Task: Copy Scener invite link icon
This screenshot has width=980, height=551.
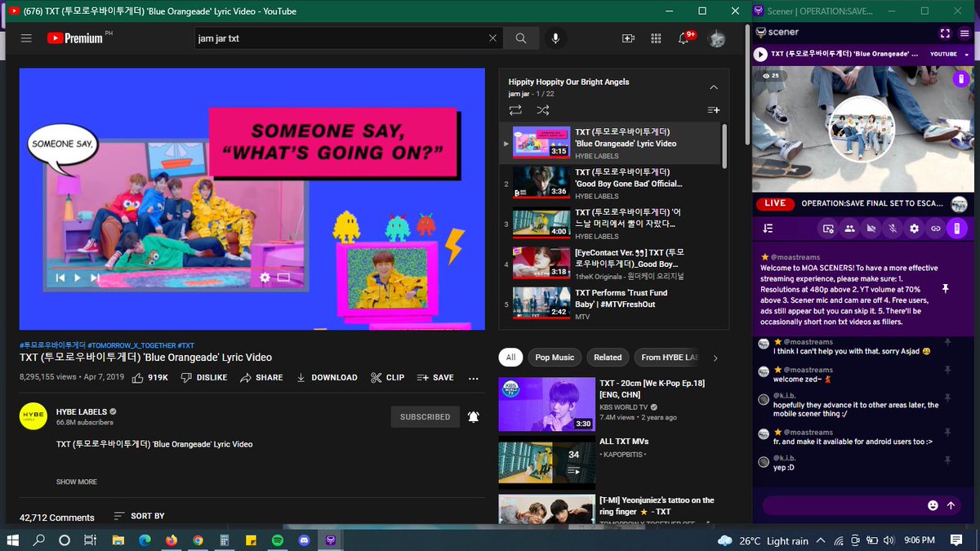Action: pyautogui.click(x=936, y=229)
